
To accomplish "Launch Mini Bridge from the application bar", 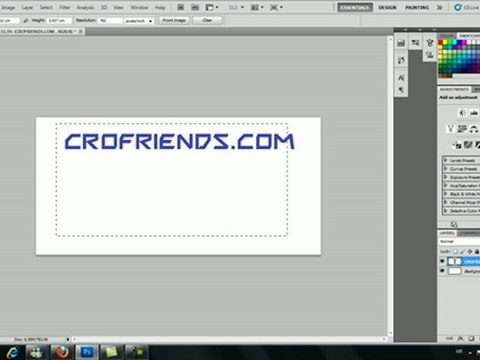I will [x=195, y=7].
